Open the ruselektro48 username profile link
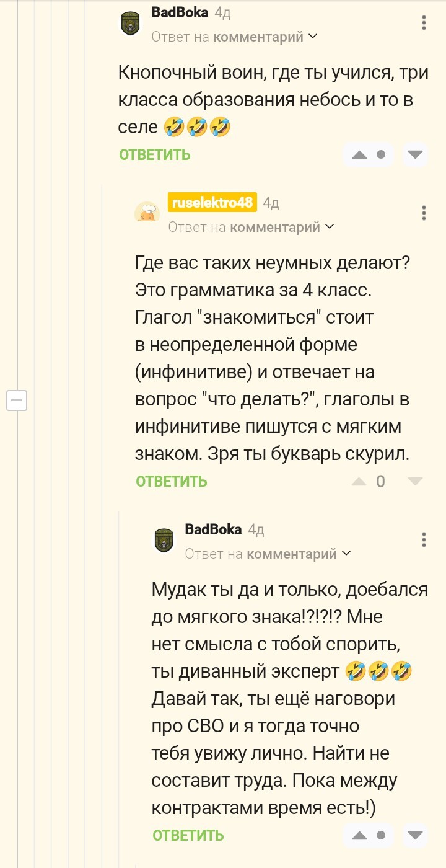Image resolution: width=446 pixels, height=868 pixels. pos(212,203)
